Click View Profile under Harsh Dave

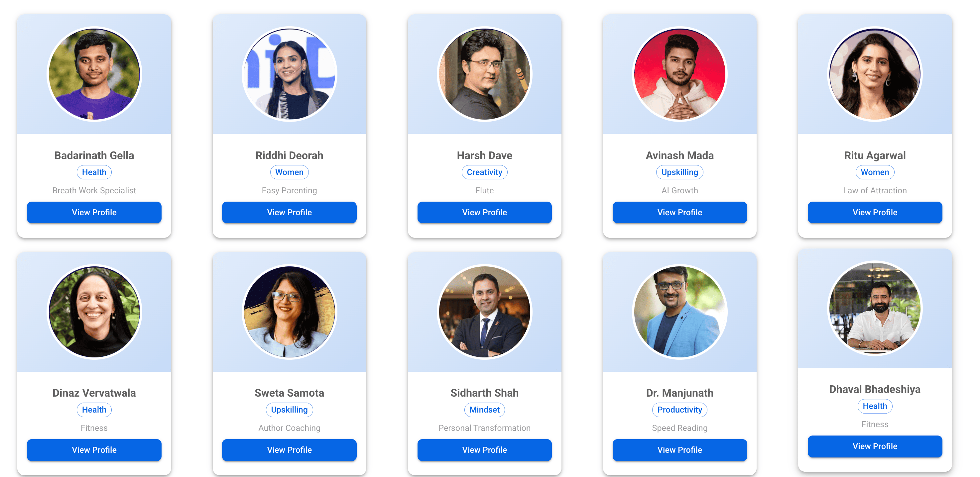click(484, 212)
